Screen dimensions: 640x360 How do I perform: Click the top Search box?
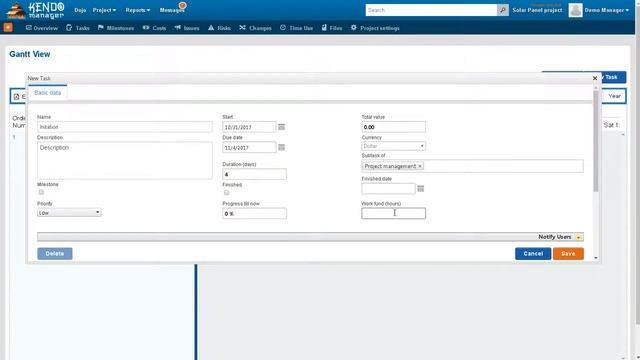click(x=431, y=10)
